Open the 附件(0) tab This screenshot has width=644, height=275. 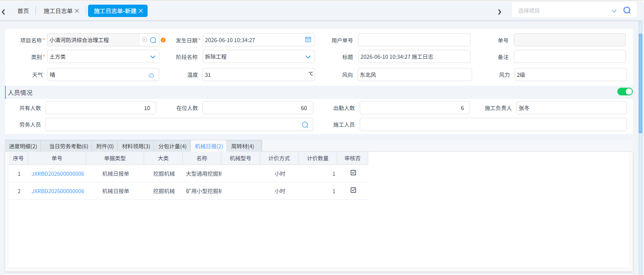(x=105, y=146)
